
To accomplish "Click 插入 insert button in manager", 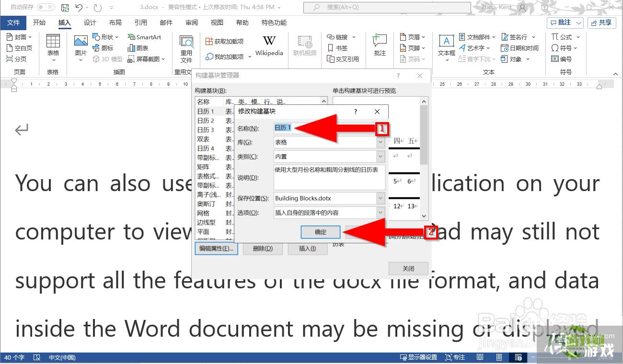I will coord(308,249).
